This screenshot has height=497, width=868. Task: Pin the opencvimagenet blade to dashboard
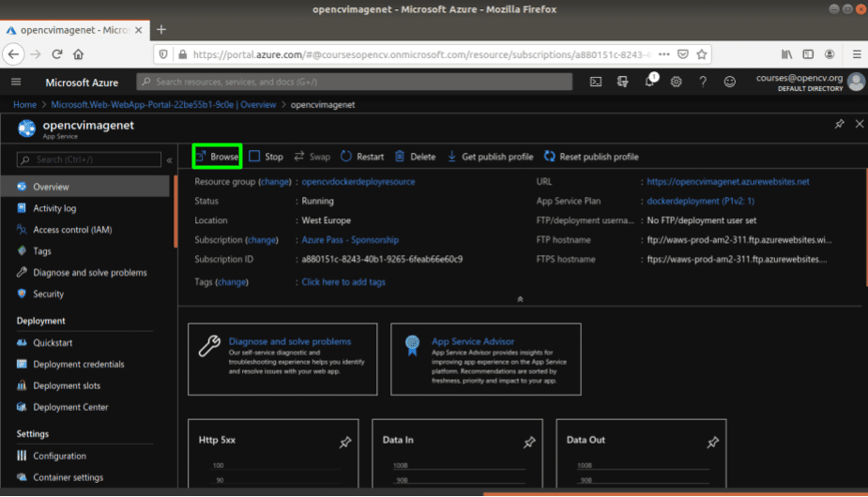[x=839, y=124]
